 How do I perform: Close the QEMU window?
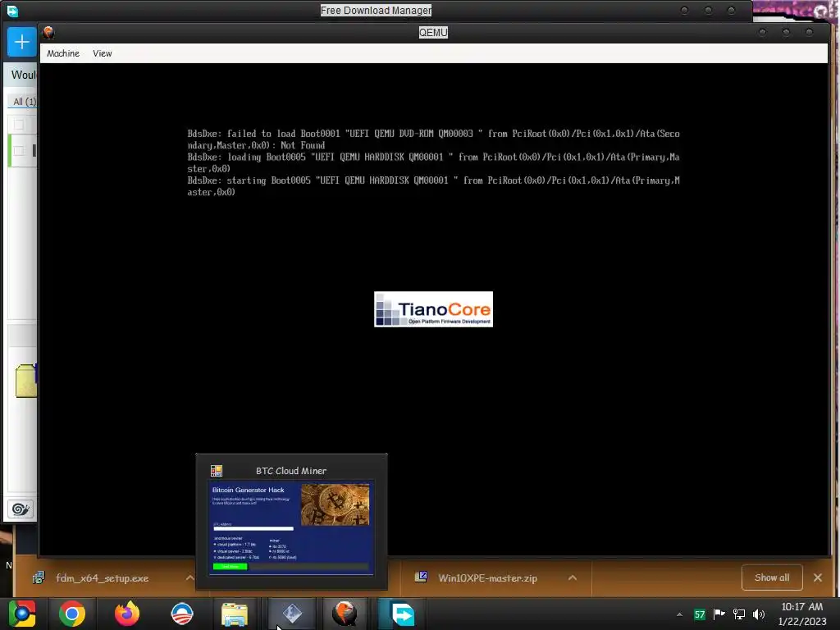click(810, 33)
